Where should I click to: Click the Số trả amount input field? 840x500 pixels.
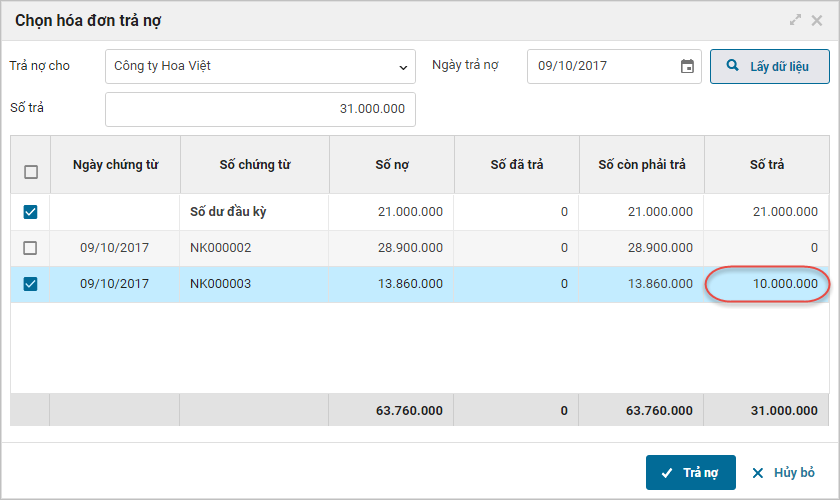tap(260, 109)
